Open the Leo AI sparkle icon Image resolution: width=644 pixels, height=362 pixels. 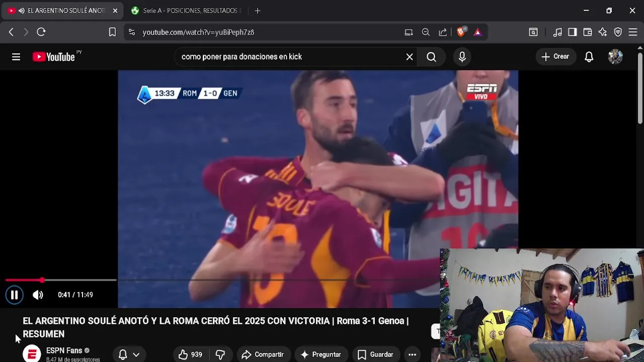point(603,32)
